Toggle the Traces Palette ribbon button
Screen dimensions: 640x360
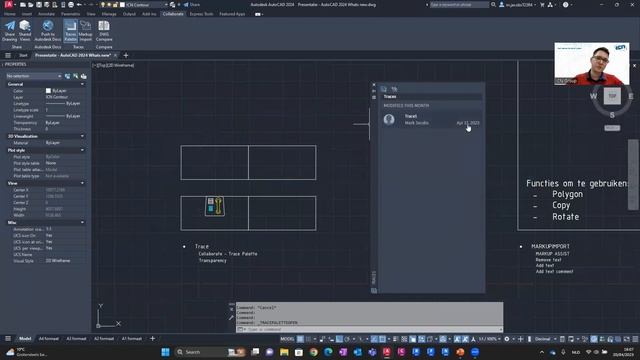[71, 31]
